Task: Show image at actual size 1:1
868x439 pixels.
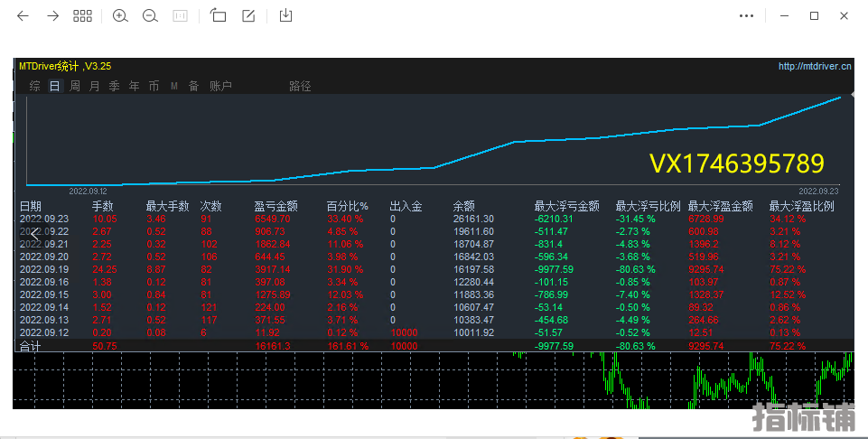Action: pyautogui.click(x=180, y=15)
